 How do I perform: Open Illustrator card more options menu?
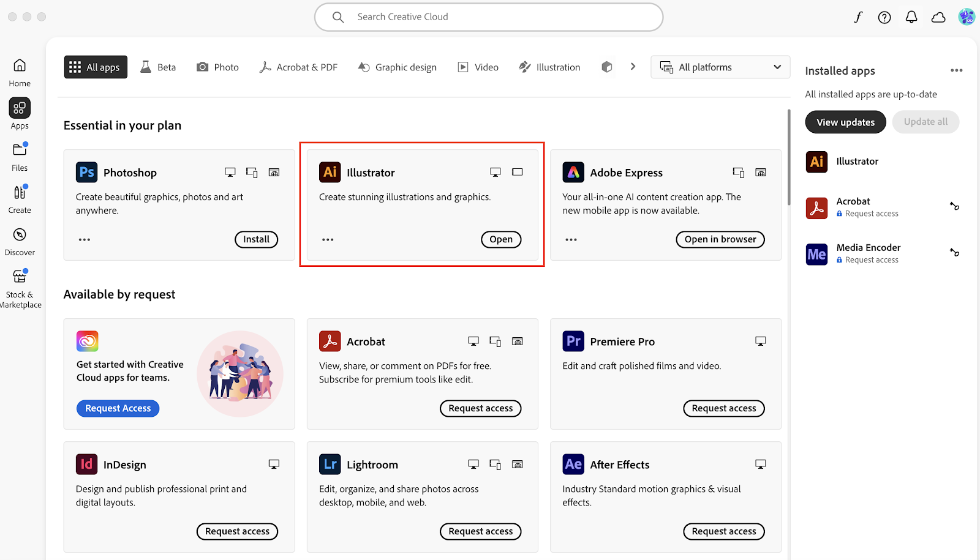coord(328,239)
